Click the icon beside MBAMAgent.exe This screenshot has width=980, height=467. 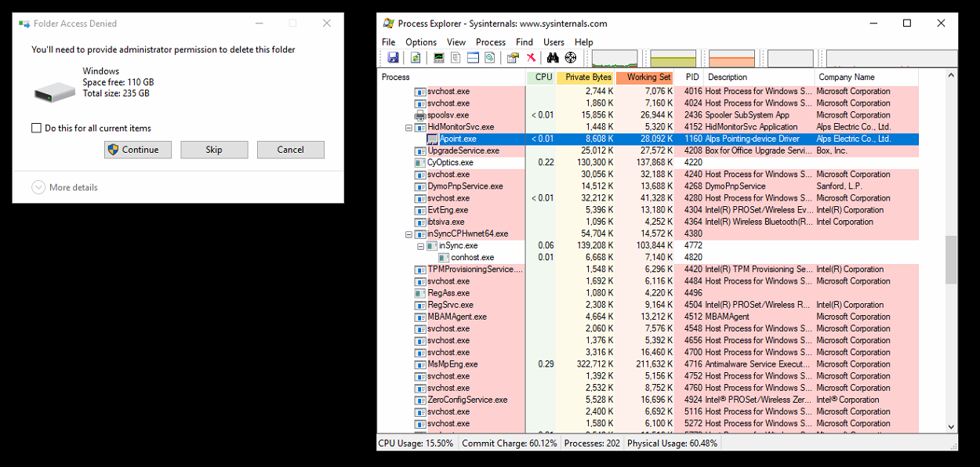tap(420, 317)
